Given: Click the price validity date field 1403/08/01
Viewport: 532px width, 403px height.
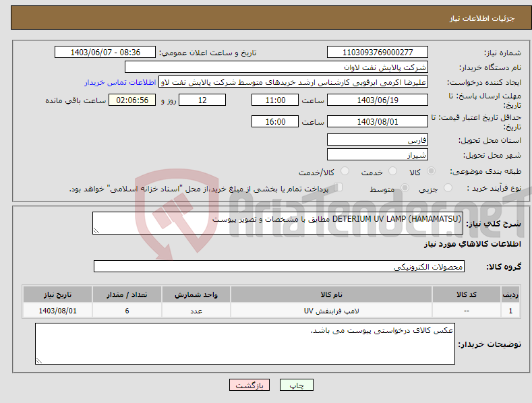Looking at the screenshot, I should (x=378, y=121).
